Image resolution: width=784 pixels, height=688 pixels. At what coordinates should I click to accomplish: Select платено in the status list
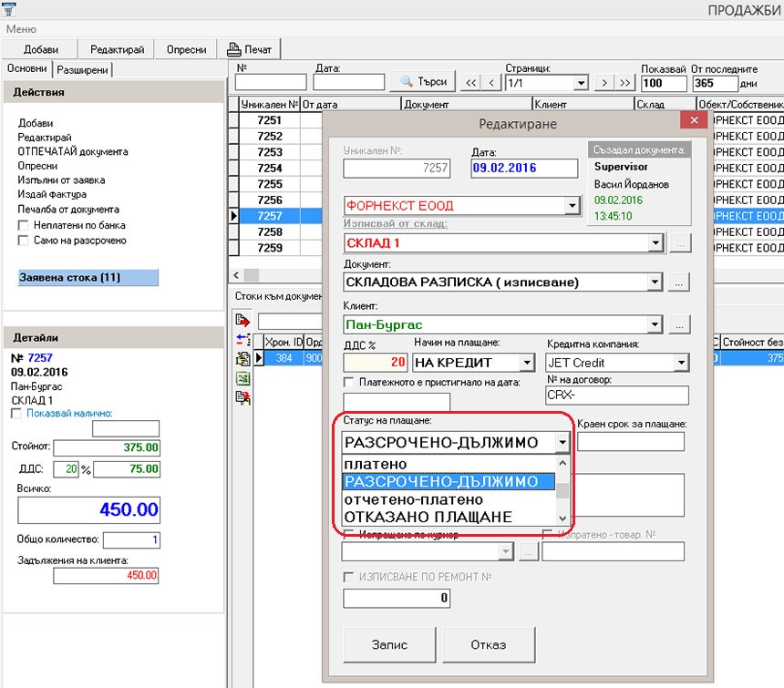click(x=449, y=464)
